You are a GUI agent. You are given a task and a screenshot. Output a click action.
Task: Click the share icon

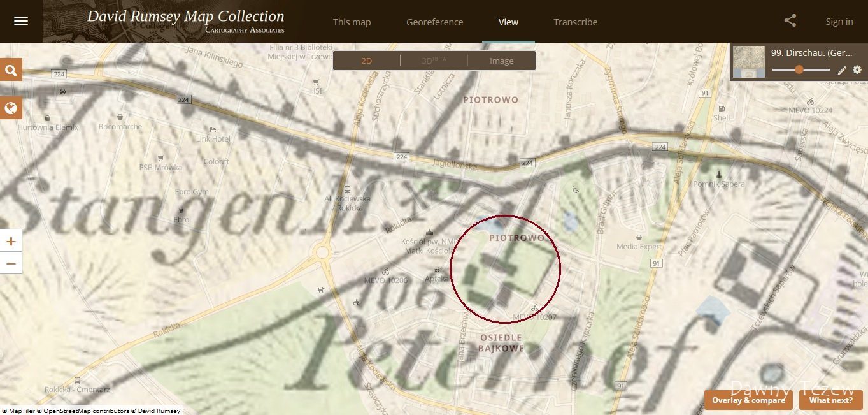coord(790,21)
